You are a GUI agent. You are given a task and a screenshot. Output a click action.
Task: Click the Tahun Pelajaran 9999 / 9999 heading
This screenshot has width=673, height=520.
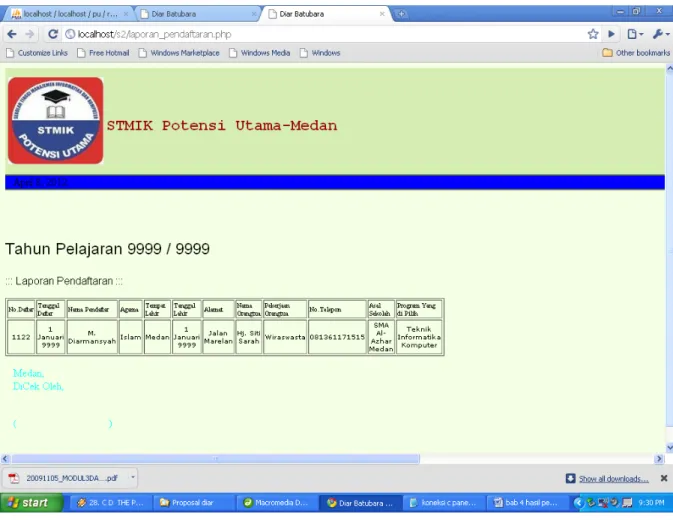point(107,249)
